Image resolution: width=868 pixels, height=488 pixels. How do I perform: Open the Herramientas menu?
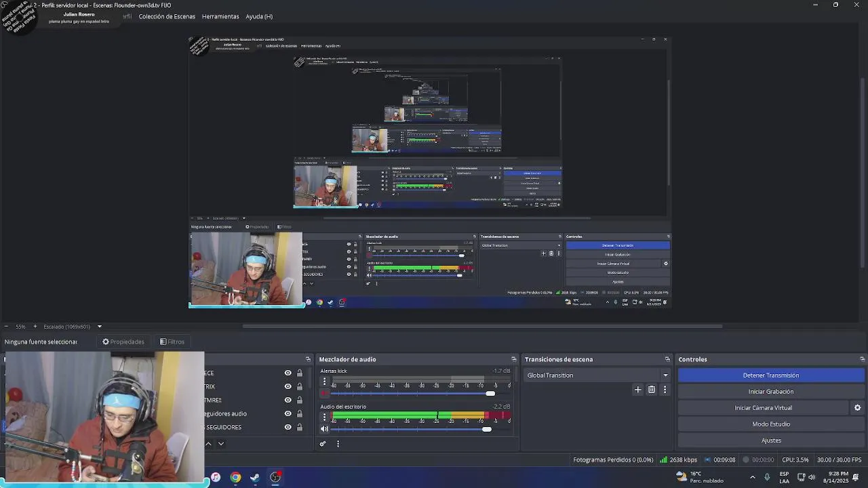pyautogui.click(x=220, y=16)
